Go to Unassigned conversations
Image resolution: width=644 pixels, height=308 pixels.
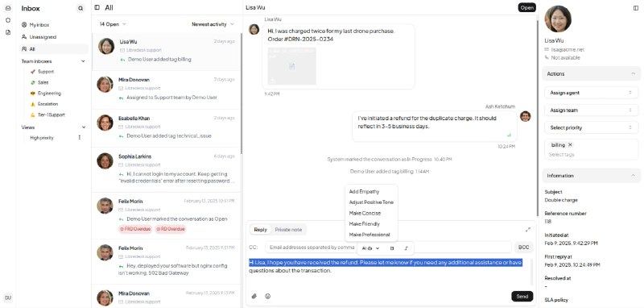click(x=54, y=37)
